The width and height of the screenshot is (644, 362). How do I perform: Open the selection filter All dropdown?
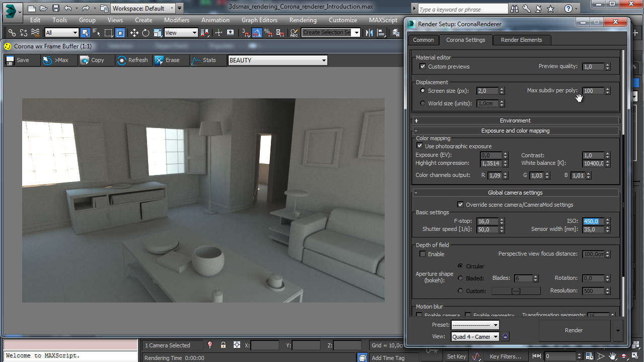[x=61, y=33]
